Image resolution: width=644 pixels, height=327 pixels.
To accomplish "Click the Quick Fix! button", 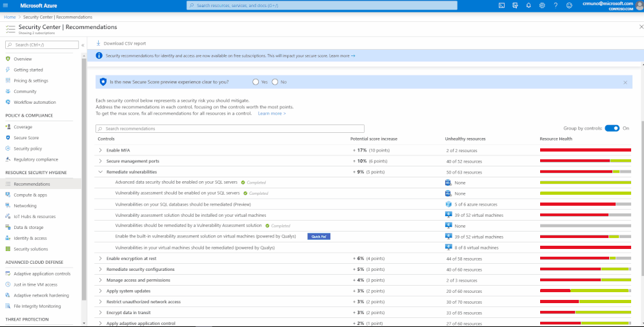I will point(319,237).
